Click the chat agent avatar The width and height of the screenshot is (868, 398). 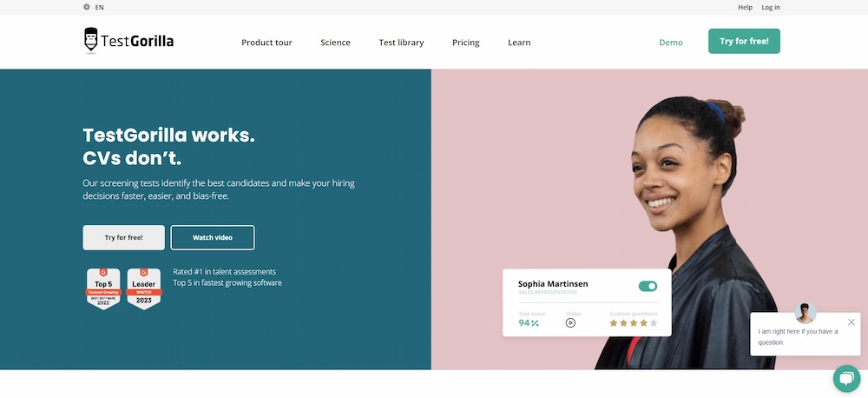[805, 313]
